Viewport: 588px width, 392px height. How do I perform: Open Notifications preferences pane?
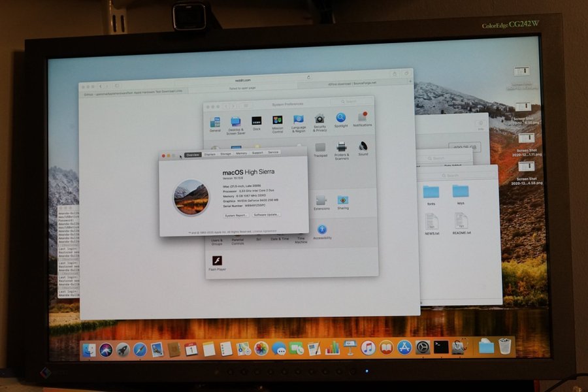tap(363, 120)
